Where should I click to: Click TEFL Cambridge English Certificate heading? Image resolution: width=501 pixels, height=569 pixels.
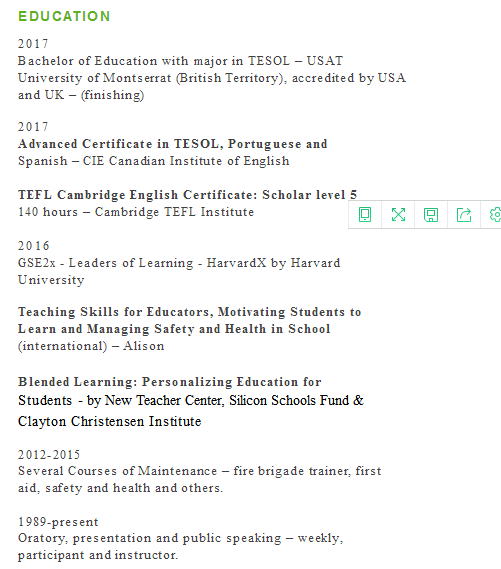click(188, 195)
